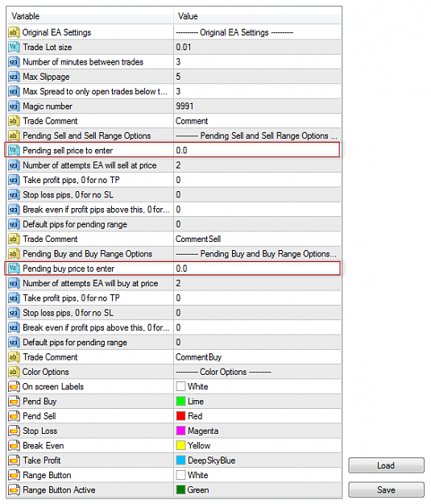This screenshot has width=431, height=504.
Task: Save the settings with Save button
Action: click(386, 489)
